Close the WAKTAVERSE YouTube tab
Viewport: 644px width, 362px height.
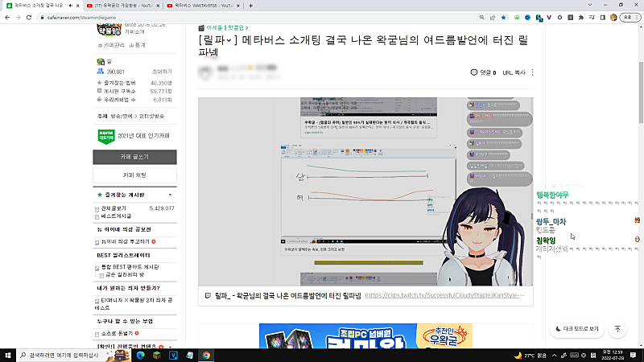(238, 6)
